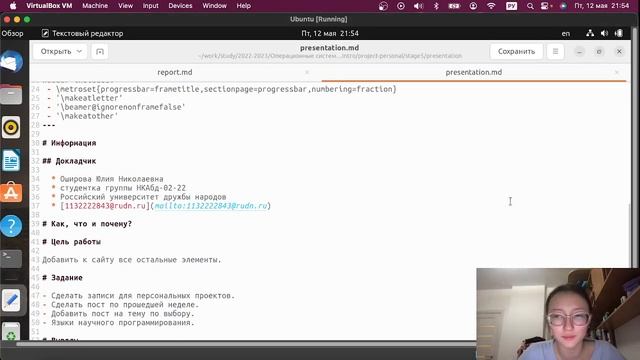Open Thunderbird mail from the dock
This screenshot has height=360, width=640.
(x=11, y=62)
